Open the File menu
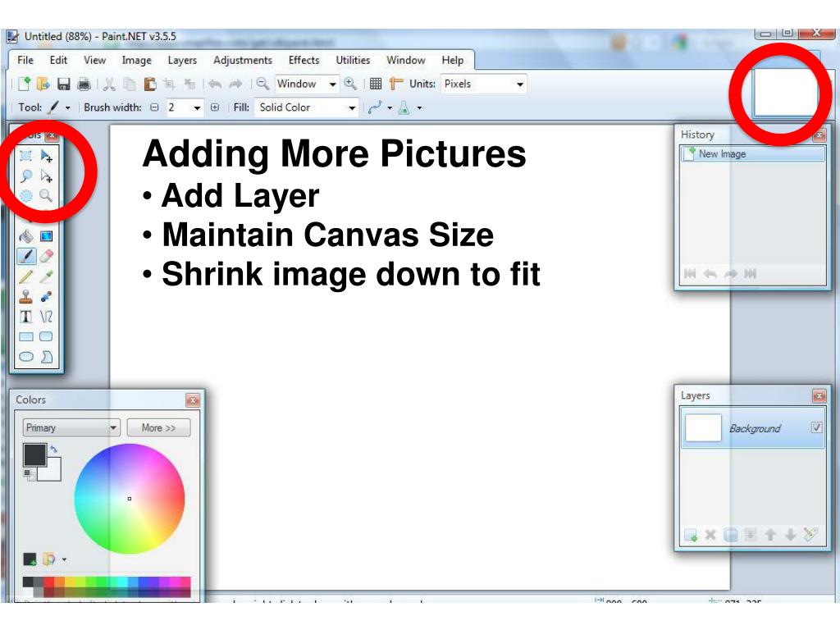840x630 pixels. tap(25, 60)
